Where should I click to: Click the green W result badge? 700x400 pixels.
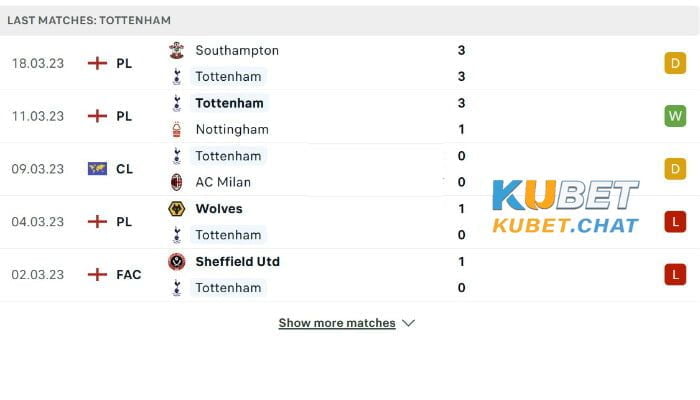[x=675, y=116]
